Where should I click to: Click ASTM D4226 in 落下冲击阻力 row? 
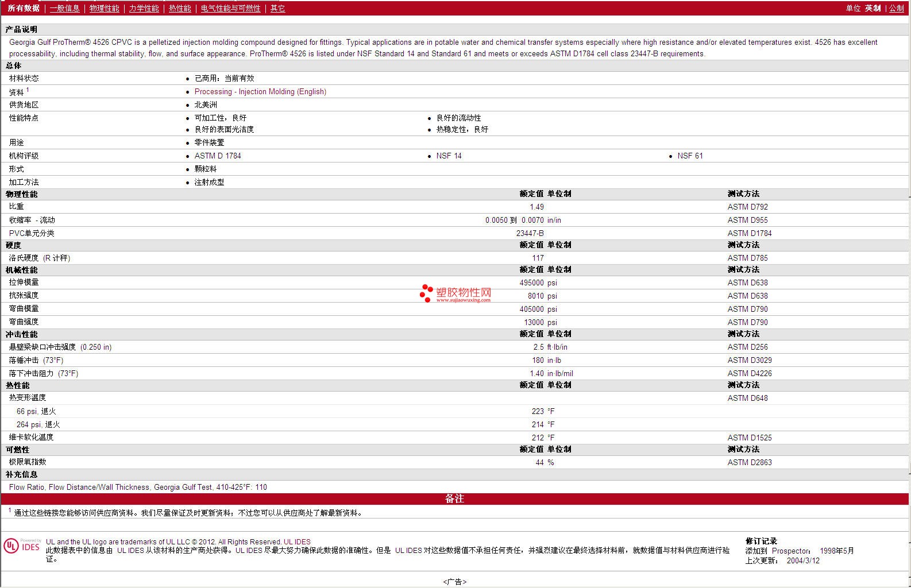pyautogui.click(x=750, y=373)
